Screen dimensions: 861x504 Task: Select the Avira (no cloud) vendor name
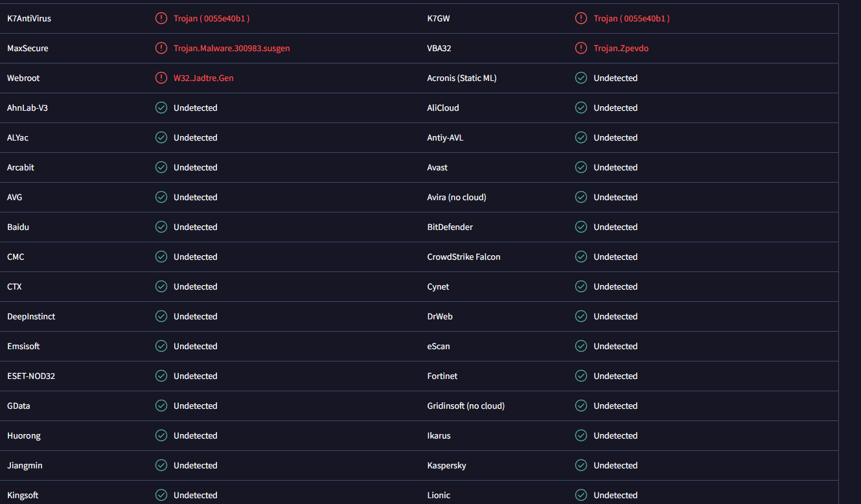[x=456, y=197]
